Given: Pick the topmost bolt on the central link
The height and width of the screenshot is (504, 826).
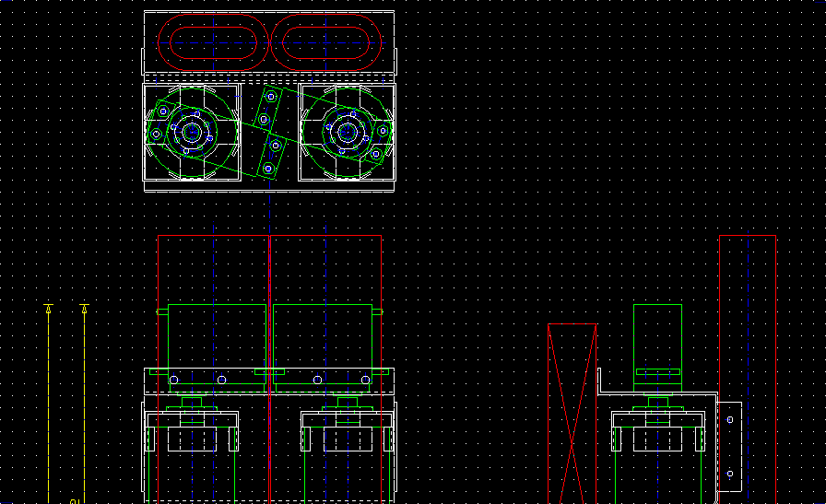Looking at the screenshot, I should 270,97.
